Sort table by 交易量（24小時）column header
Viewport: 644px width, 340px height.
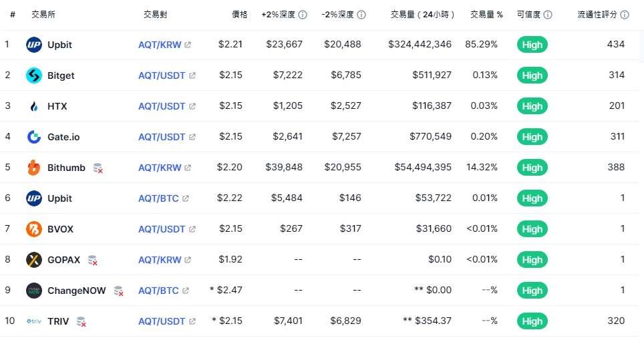[421, 15]
